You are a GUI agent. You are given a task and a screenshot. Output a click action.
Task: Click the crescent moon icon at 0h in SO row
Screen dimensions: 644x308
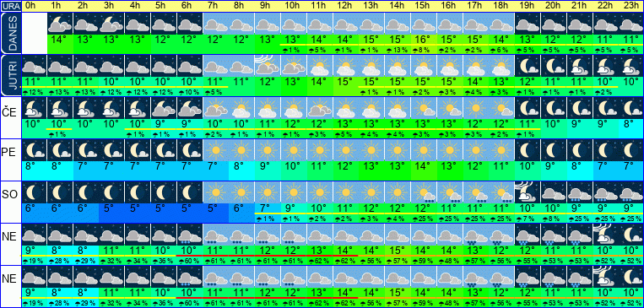[x=34, y=192]
